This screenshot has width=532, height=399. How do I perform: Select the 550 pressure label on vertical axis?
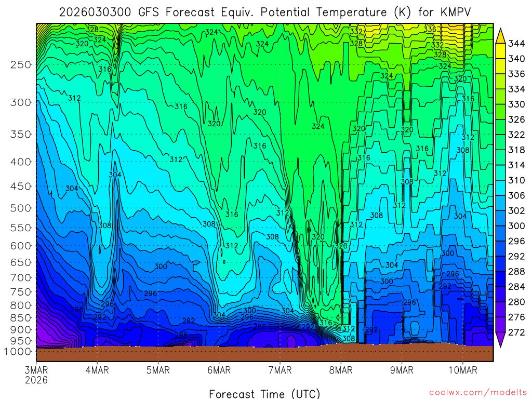(x=21, y=228)
